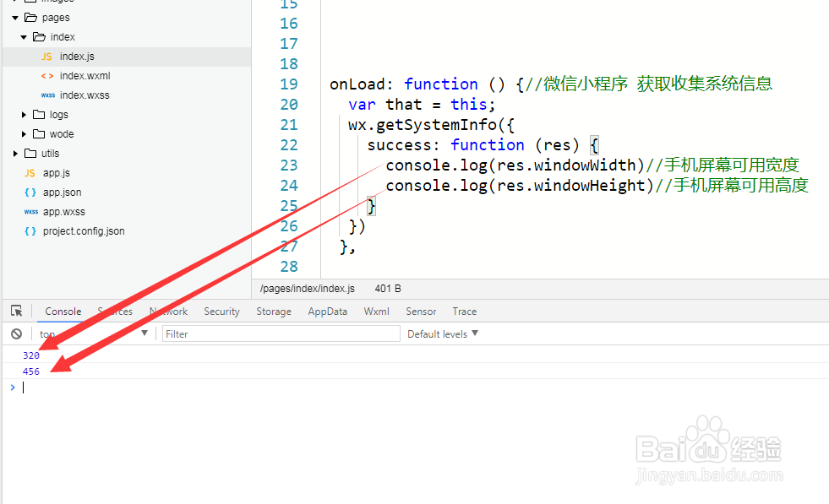The height and width of the screenshot is (504, 829).
Task: Click the 401 B file size text
Action: pyautogui.click(x=388, y=289)
